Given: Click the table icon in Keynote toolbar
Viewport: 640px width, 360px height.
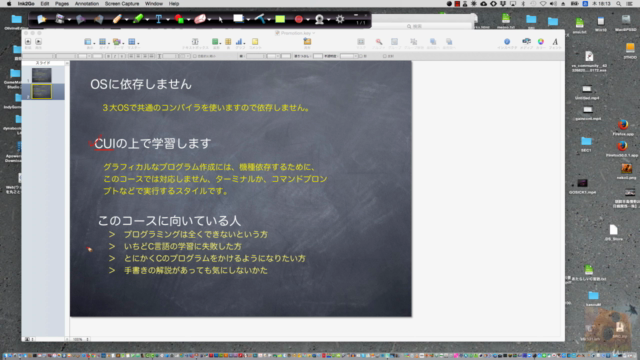Looking at the screenshot, I should pos(228,42).
